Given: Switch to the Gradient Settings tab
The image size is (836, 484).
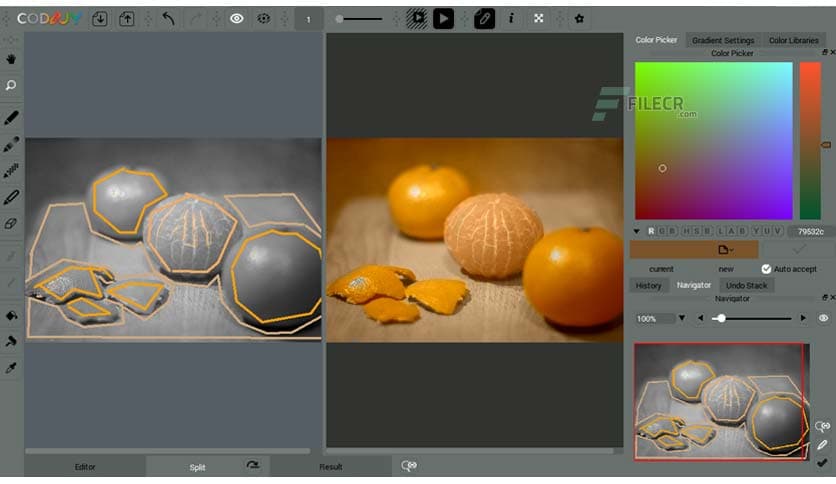Looking at the screenshot, I should pyautogui.click(x=723, y=40).
